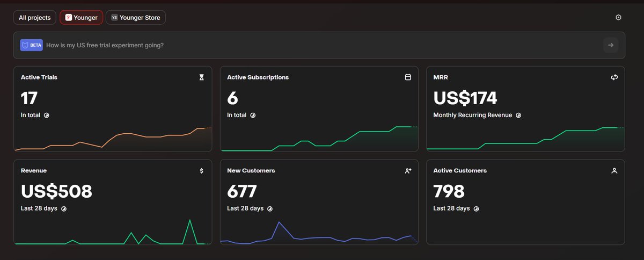Click the MRR value US$174
This screenshot has height=260, width=644.
pos(465,98)
